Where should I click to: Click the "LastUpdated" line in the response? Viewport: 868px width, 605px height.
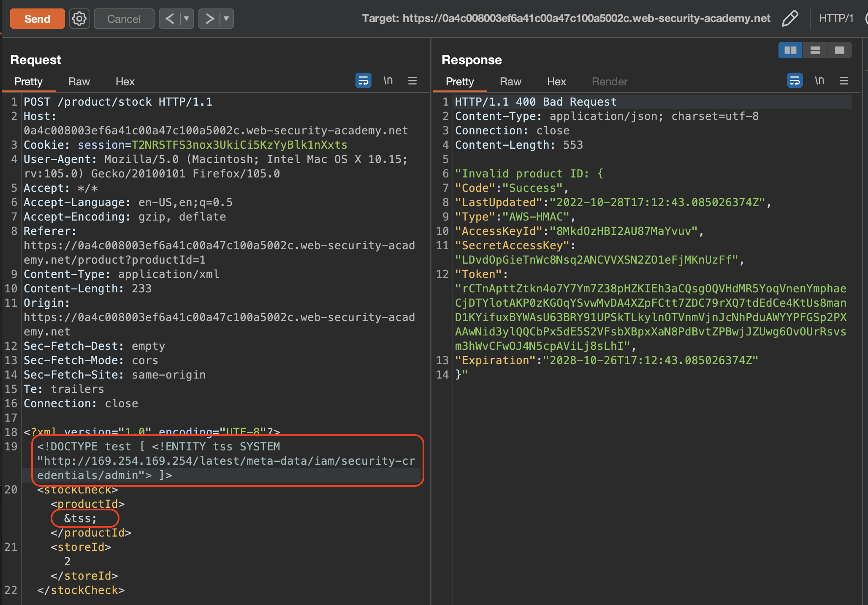[x=613, y=202]
